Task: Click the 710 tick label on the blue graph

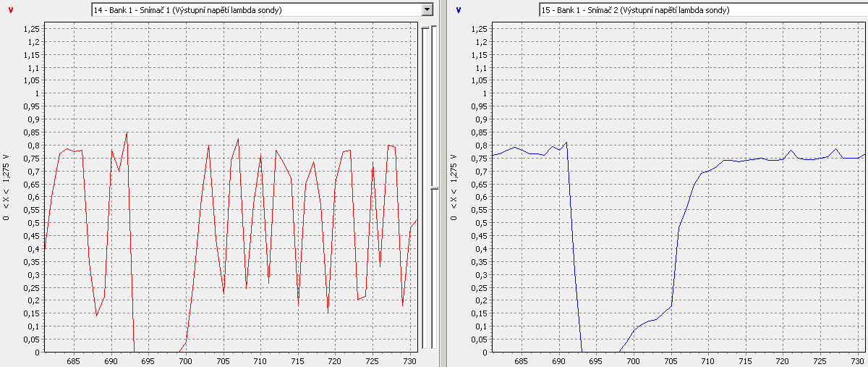Action: point(707,360)
